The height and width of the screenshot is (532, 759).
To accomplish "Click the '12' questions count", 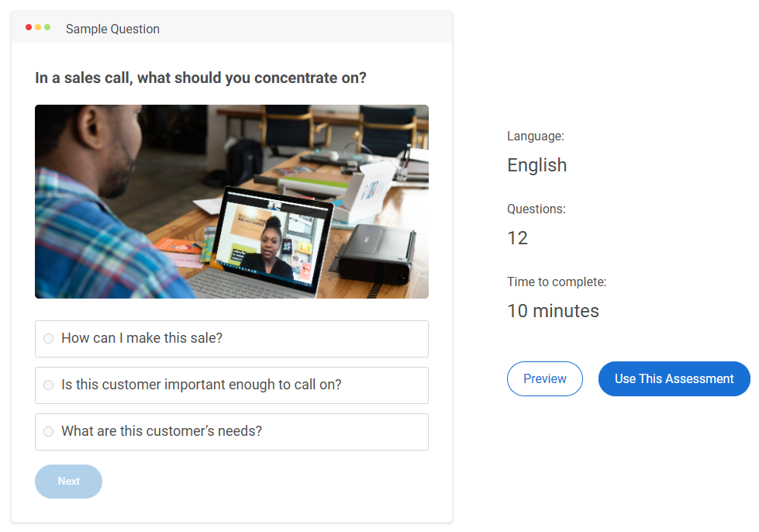I will click(x=517, y=238).
